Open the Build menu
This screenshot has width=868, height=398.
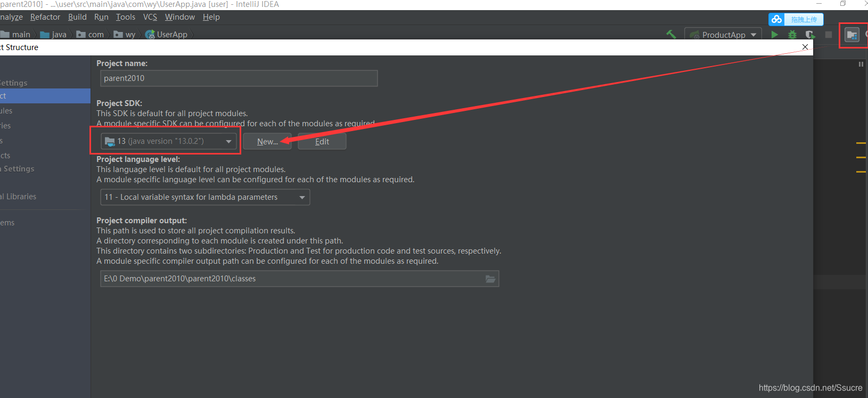(77, 17)
